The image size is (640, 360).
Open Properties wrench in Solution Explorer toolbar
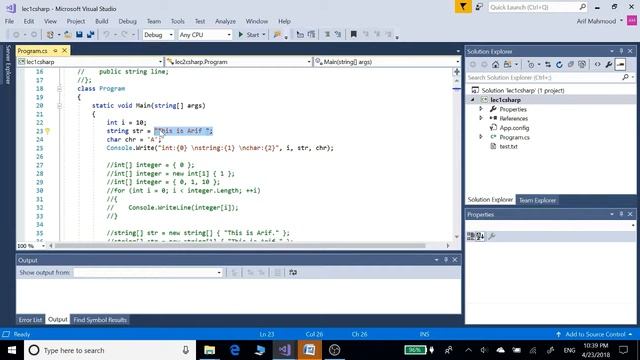[x=609, y=64]
